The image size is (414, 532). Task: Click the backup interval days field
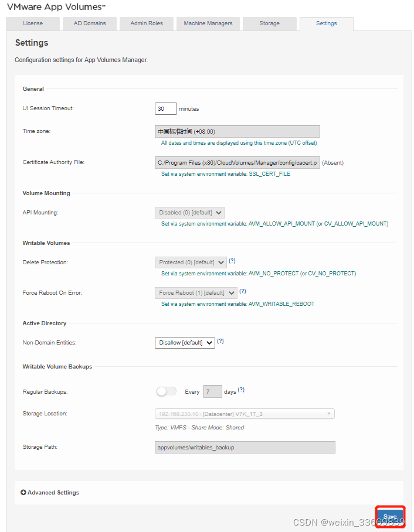pyautogui.click(x=212, y=391)
